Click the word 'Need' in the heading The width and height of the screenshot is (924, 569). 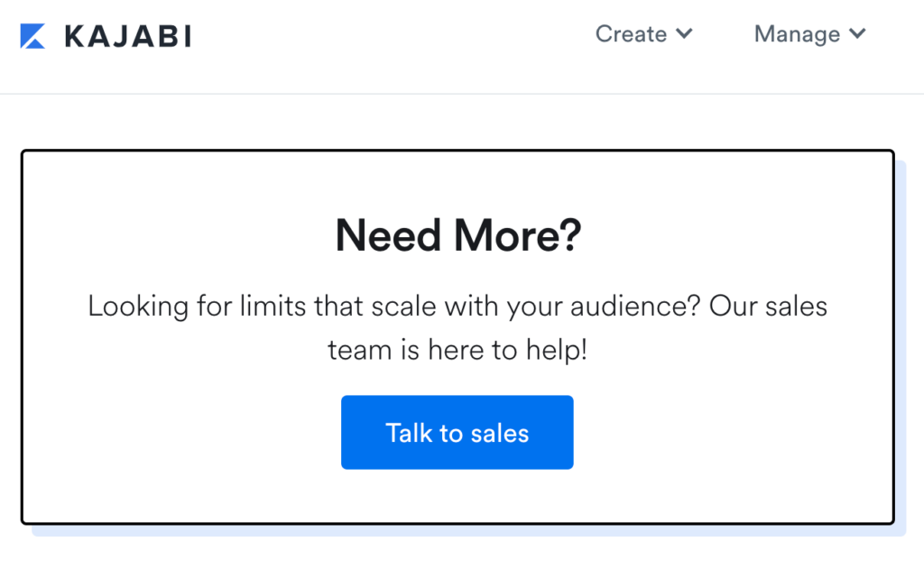pos(388,235)
